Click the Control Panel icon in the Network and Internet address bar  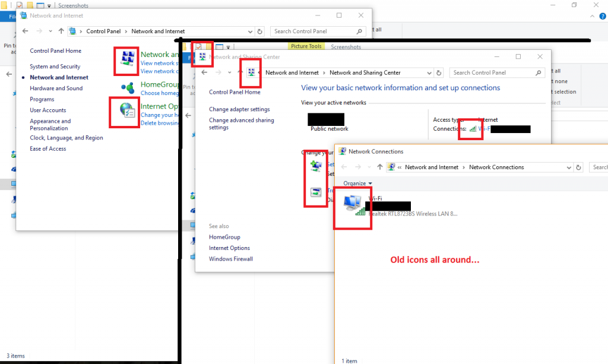(72, 31)
